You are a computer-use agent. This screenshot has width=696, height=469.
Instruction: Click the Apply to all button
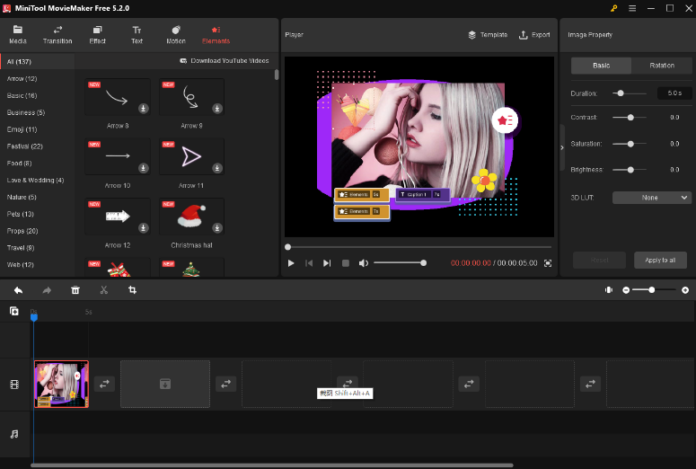click(x=660, y=260)
